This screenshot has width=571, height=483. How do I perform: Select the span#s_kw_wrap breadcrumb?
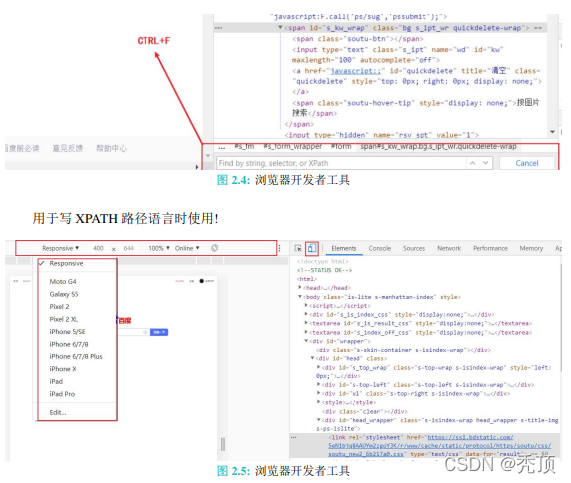pyautogui.click(x=438, y=146)
